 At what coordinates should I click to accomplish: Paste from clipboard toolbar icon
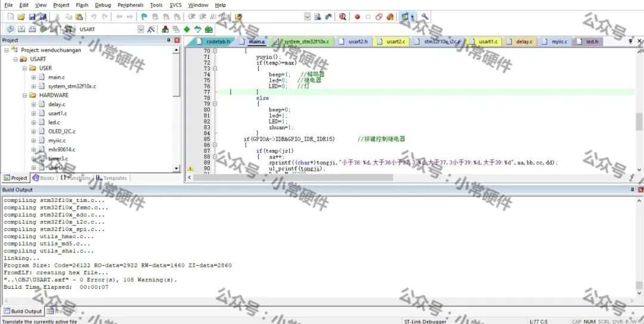[79, 17]
